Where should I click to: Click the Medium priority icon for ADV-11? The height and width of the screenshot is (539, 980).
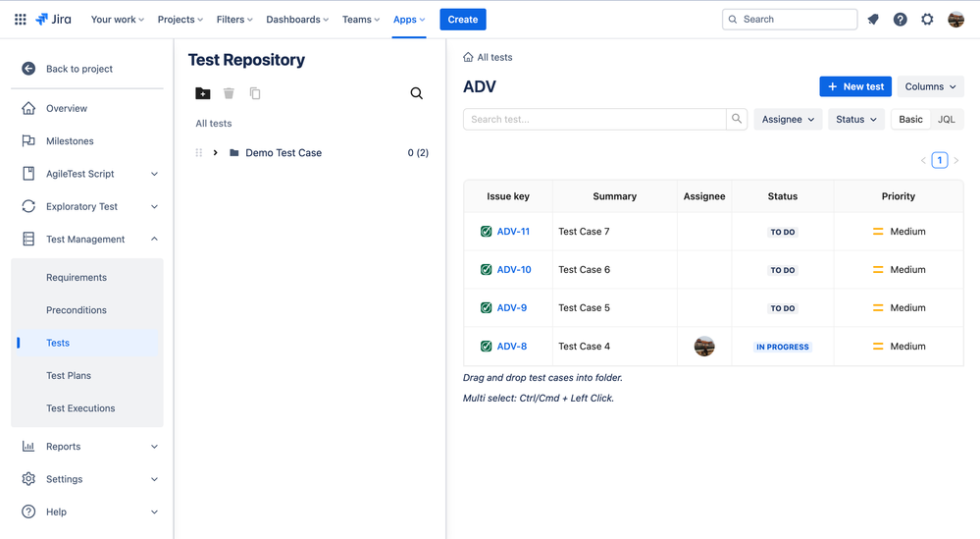[x=878, y=232]
